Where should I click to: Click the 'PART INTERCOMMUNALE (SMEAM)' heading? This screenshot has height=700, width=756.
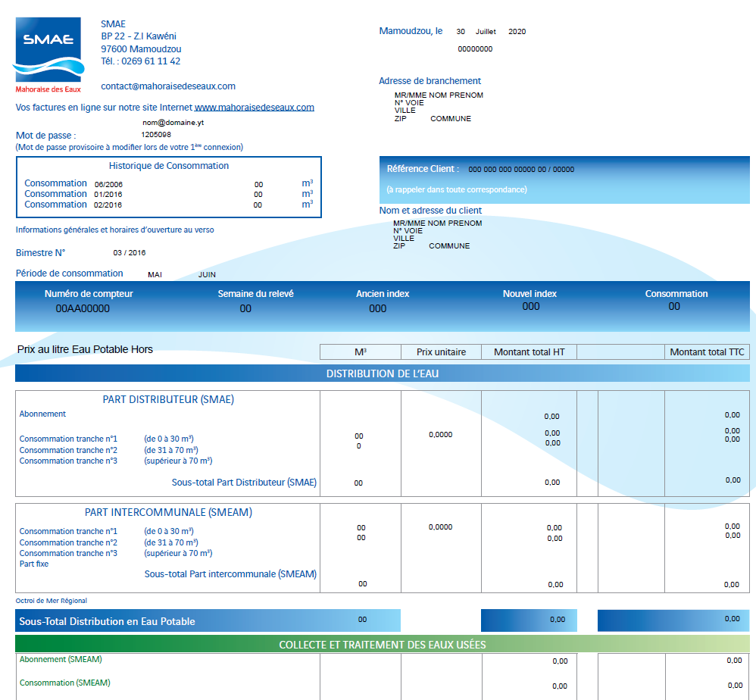click(168, 512)
